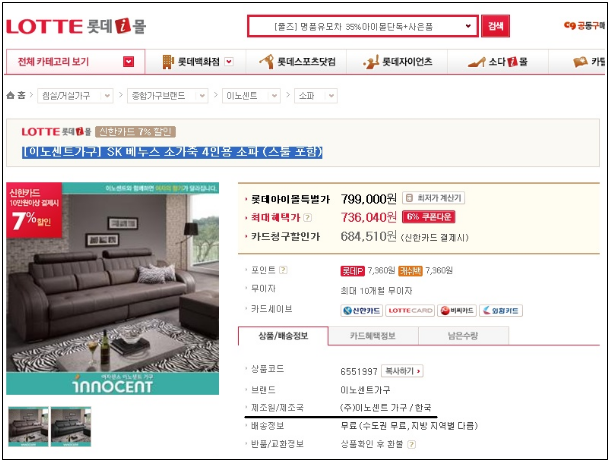Viewport: 609px width, 462px height.
Task: Click product code 6551997
Action: tap(359, 372)
